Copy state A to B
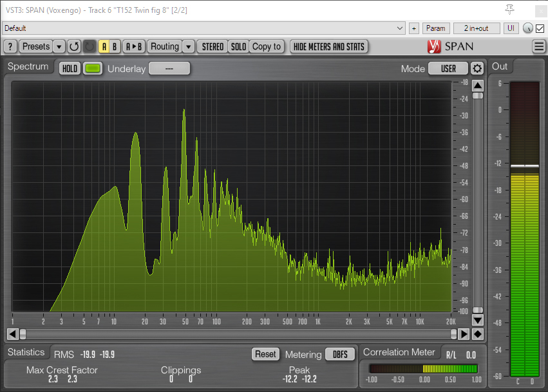The width and height of the screenshot is (548, 392). pyautogui.click(x=134, y=46)
